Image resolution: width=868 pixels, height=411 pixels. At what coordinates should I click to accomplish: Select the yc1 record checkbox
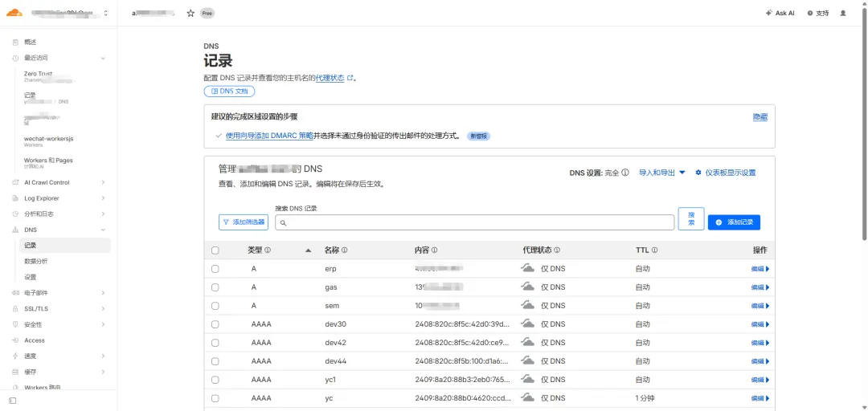click(x=215, y=380)
